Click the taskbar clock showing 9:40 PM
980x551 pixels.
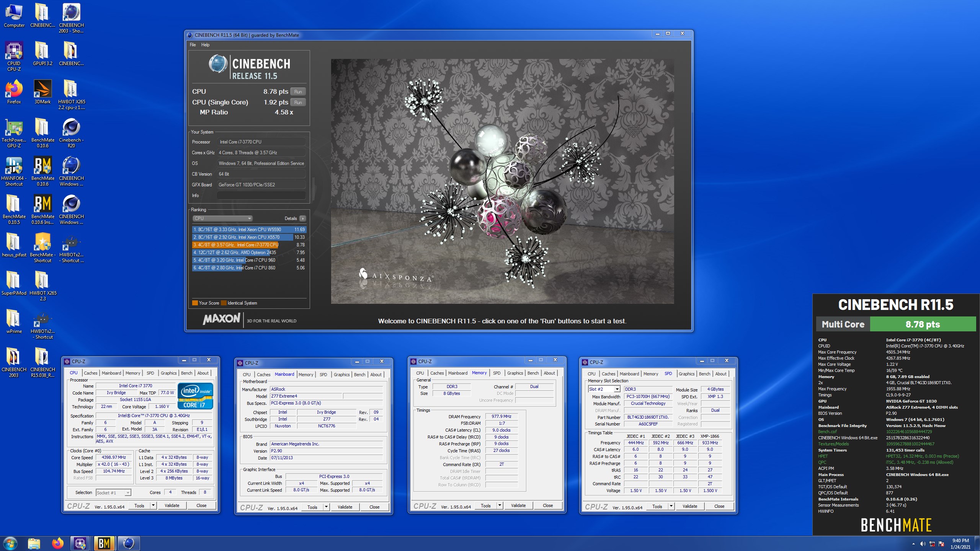pyautogui.click(x=960, y=544)
